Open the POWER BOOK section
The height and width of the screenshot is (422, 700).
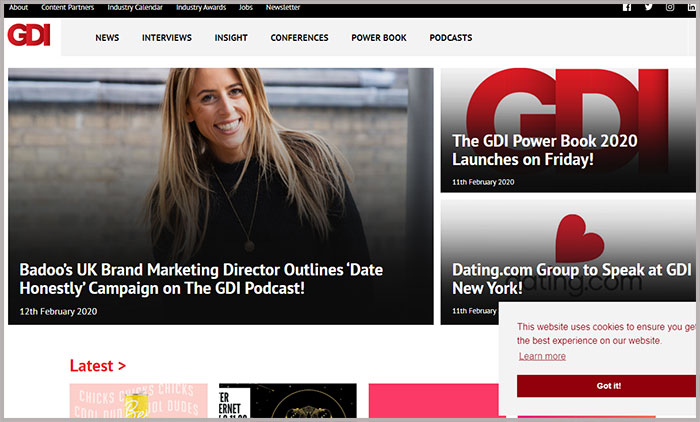[379, 38]
